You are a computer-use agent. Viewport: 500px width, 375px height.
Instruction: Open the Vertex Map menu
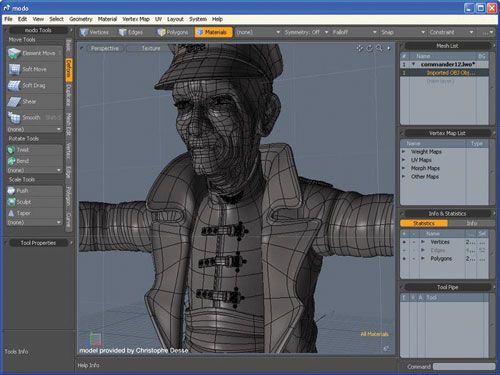tap(136, 19)
